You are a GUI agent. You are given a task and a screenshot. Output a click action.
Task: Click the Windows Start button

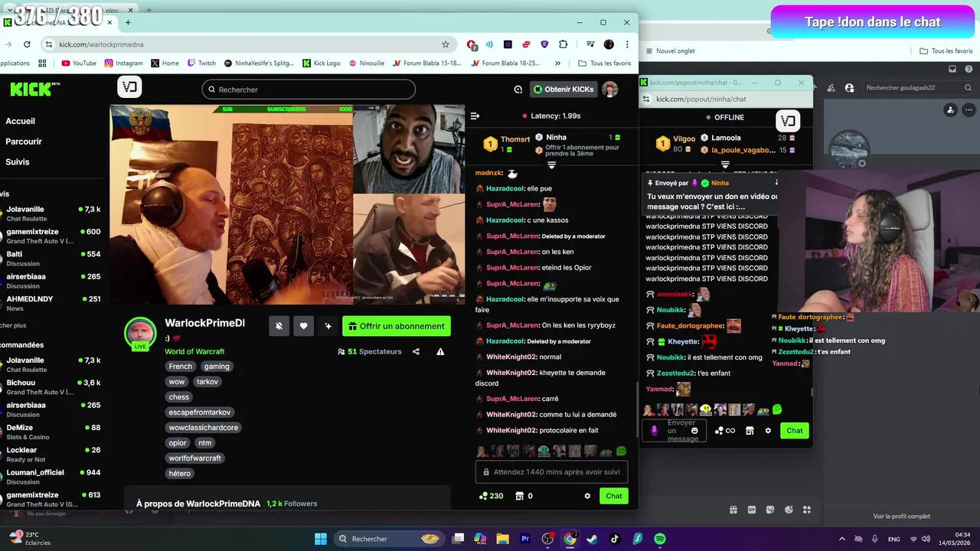click(x=321, y=539)
